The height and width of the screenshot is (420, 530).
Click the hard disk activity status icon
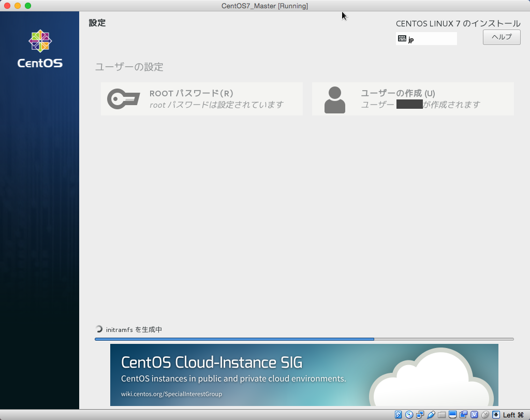(398, 415)
